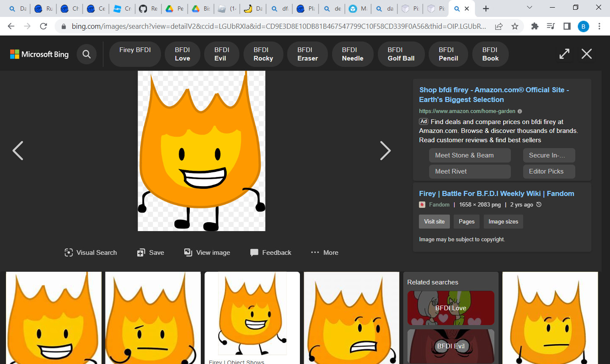The image size is (610, 364).
Task: Bookmark this page with star icon
Action: coord(515,26)
